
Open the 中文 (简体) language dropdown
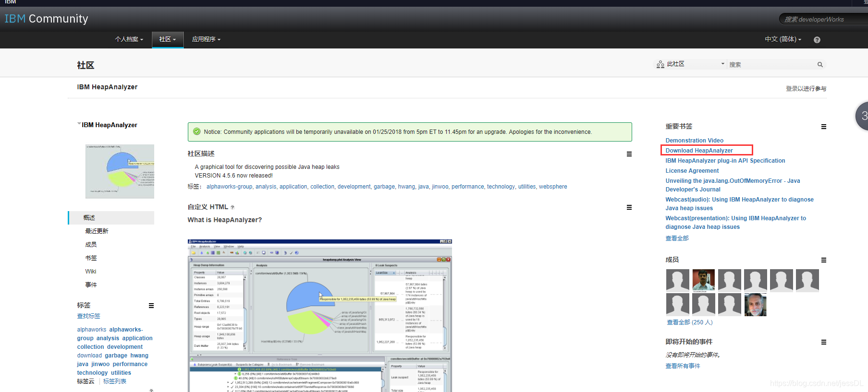coord(783,39)
